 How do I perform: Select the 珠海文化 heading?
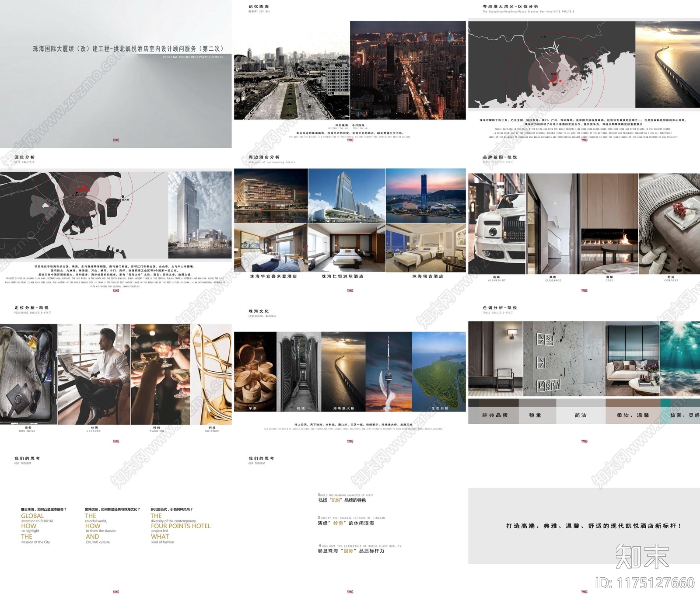[x=259, y=311]
